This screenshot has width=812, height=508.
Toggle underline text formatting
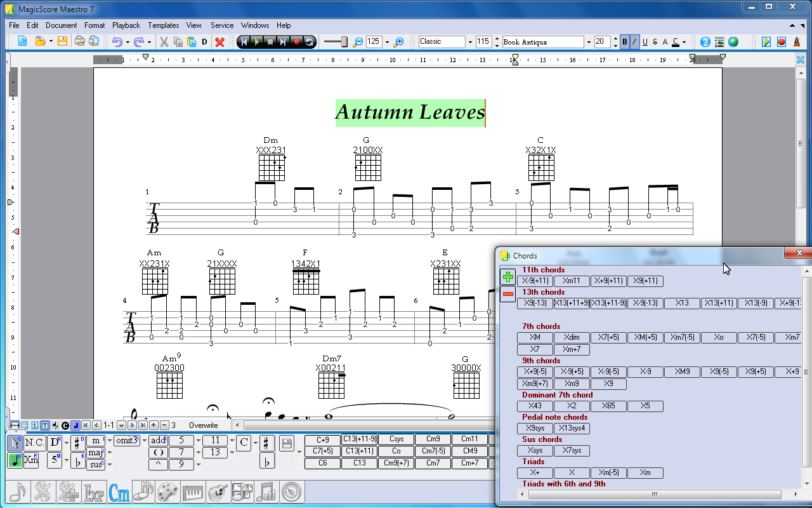(x=645, y=42)
